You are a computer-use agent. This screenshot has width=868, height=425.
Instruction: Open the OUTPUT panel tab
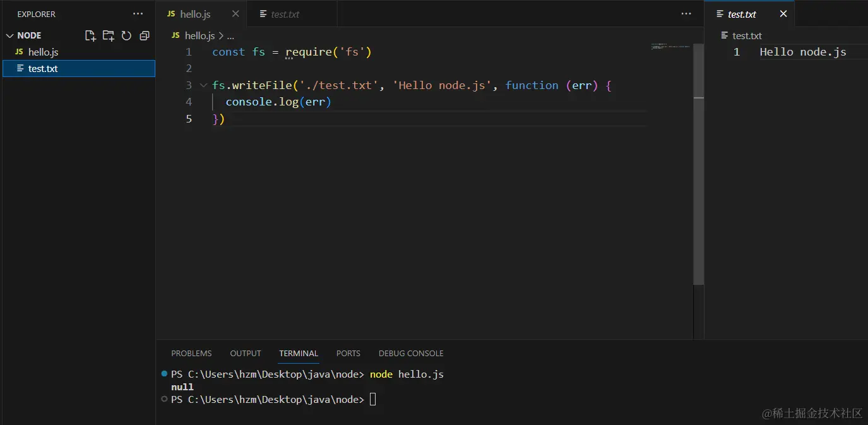coord(246,353)
